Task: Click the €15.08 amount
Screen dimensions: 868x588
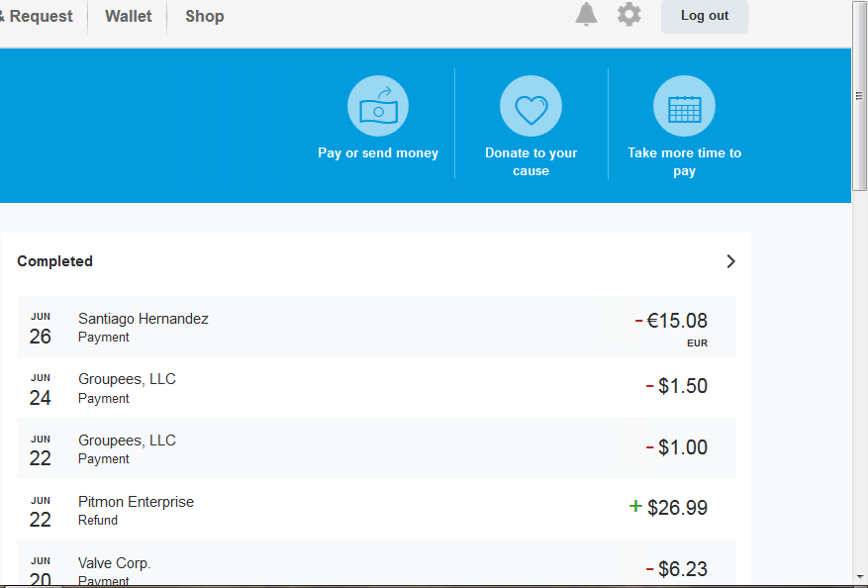Action: pos(671,321)
